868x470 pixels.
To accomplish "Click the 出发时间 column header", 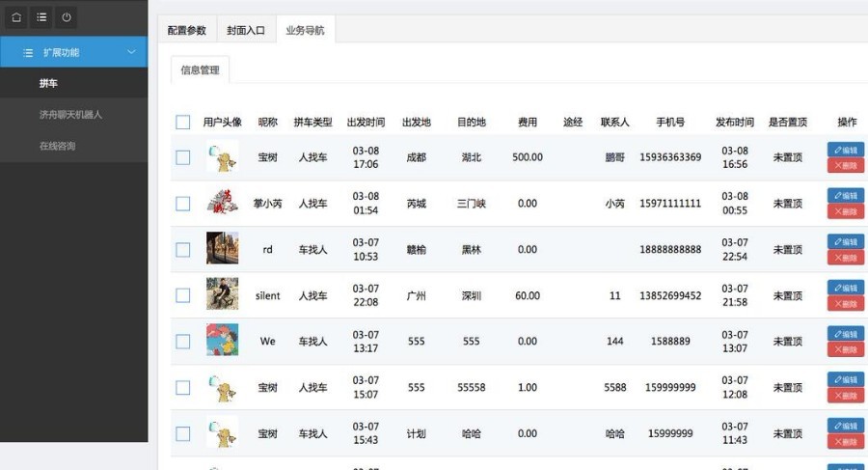I will [366, 122].
